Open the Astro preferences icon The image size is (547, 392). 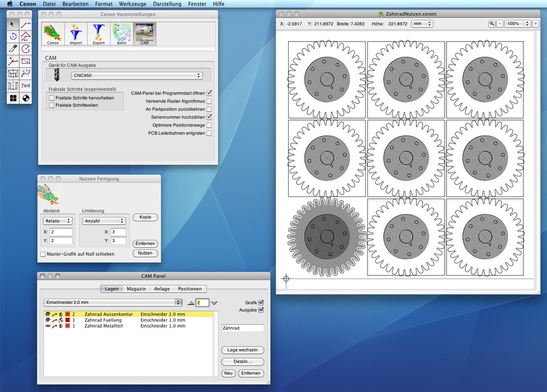[121, 34]
